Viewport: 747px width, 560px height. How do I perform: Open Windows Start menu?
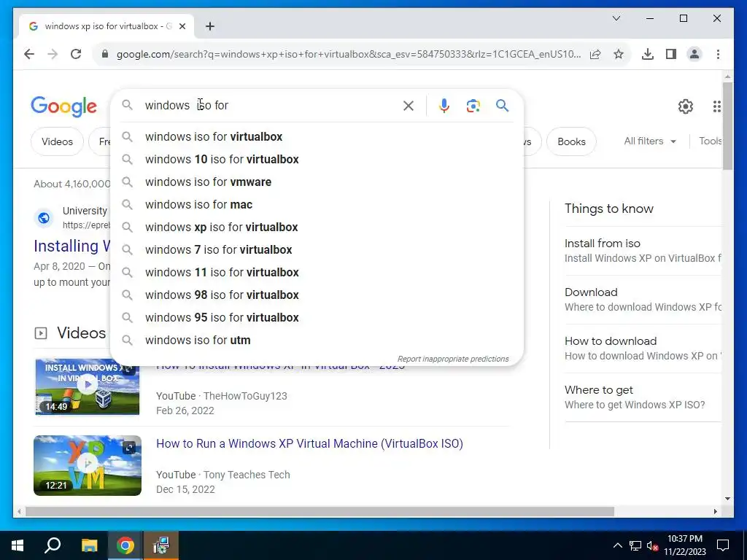[18, 545]
